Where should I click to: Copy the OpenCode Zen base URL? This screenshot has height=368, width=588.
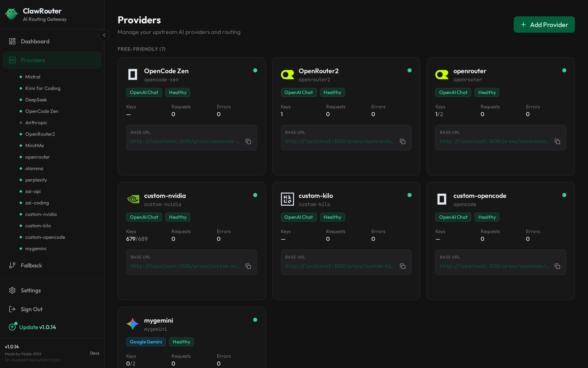click(248, 141)
